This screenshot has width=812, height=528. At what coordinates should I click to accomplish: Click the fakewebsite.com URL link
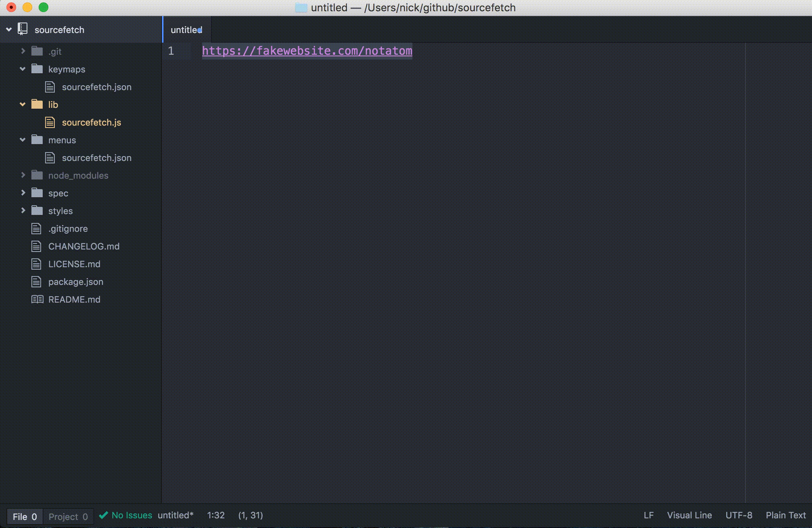(307, 51)
